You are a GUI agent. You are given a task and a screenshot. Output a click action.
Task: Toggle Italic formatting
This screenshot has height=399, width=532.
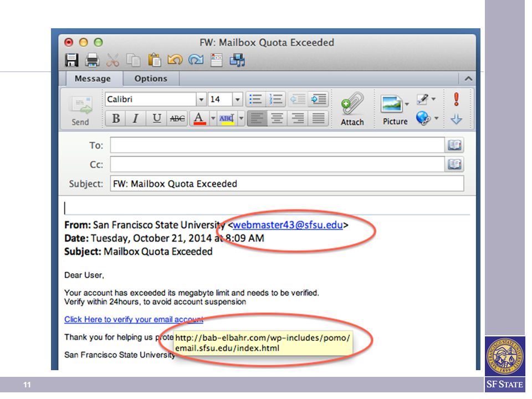[x=136, y=119]
